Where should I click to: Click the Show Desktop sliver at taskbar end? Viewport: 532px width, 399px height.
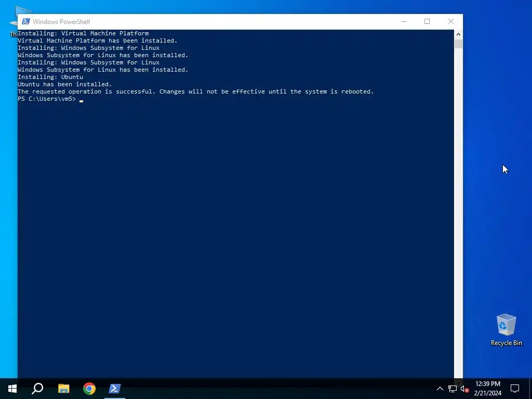point(530,389)
